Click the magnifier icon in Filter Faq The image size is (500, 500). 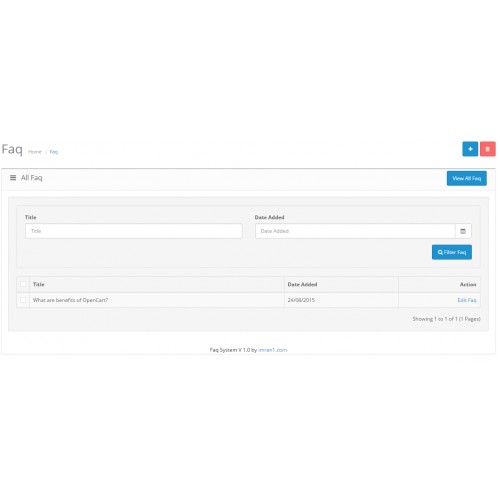pos(440,252)
